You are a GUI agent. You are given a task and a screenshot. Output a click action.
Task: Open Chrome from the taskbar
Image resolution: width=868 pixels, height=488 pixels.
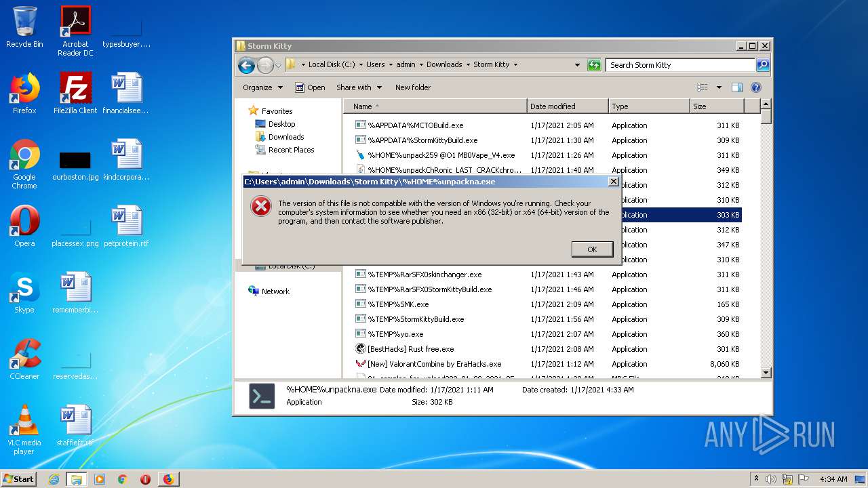click(123, 479)
